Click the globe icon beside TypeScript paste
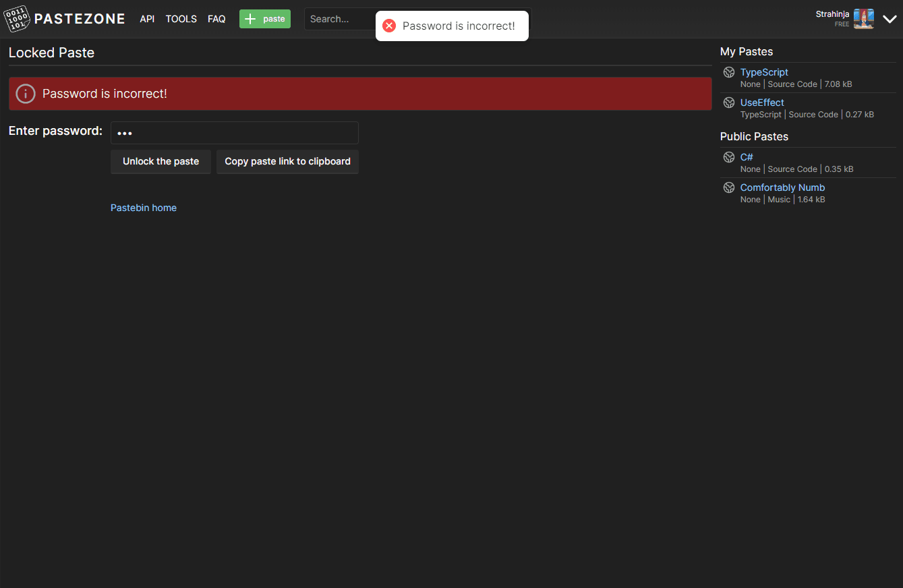This screenshot has width=903, height=588. [x=729, y=72]
